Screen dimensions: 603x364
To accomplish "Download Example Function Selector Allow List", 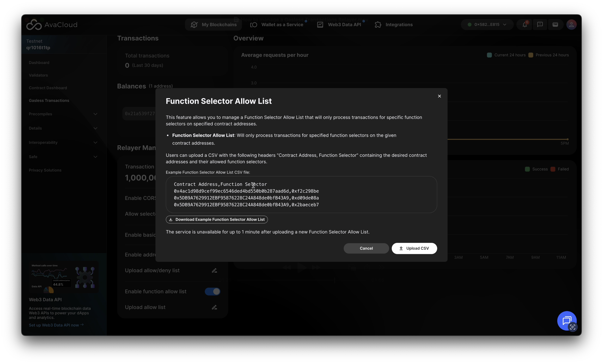I will (217, 219).
